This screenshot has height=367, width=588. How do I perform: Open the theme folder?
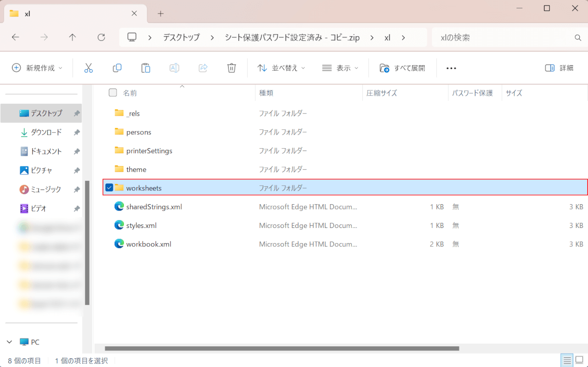coord(136,170)
